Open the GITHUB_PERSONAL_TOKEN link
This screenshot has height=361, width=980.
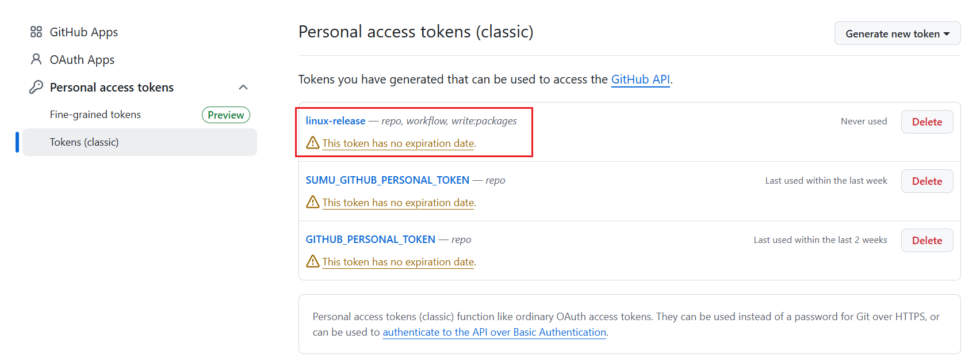(370, 240)
